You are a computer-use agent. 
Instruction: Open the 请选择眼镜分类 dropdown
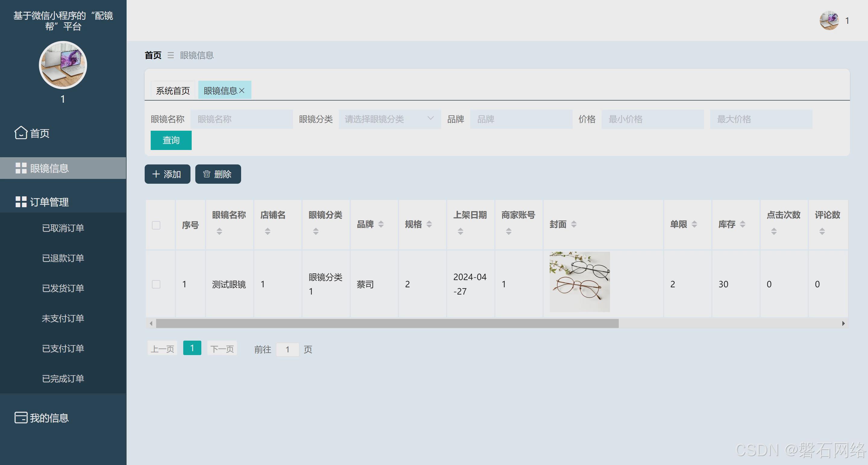389,119
